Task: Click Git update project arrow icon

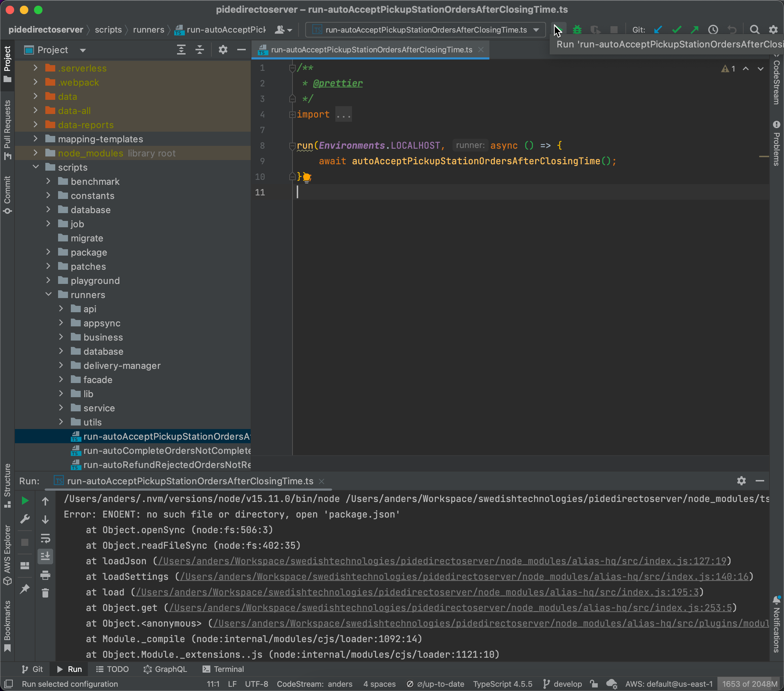Action: 658,29
